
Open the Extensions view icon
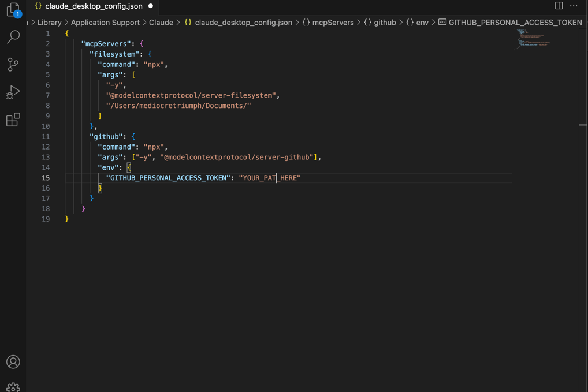coord(13,120)
